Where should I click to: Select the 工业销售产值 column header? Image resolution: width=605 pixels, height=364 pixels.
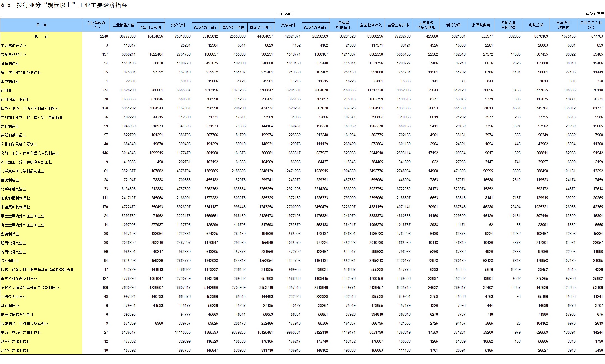[123, 25]
